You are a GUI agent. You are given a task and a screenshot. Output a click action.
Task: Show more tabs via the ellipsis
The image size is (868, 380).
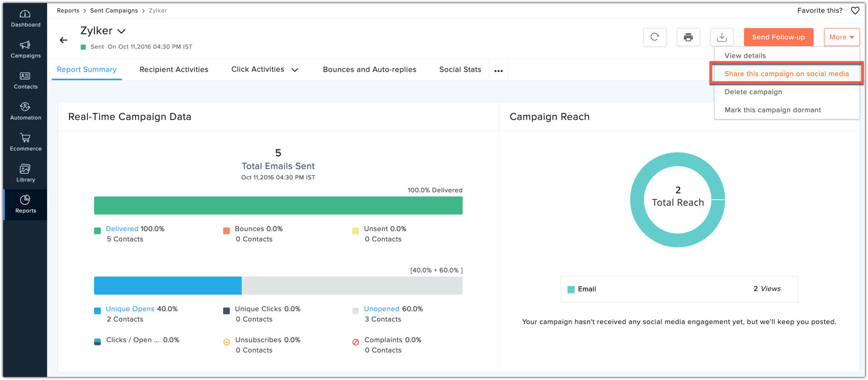click(498, 71)
